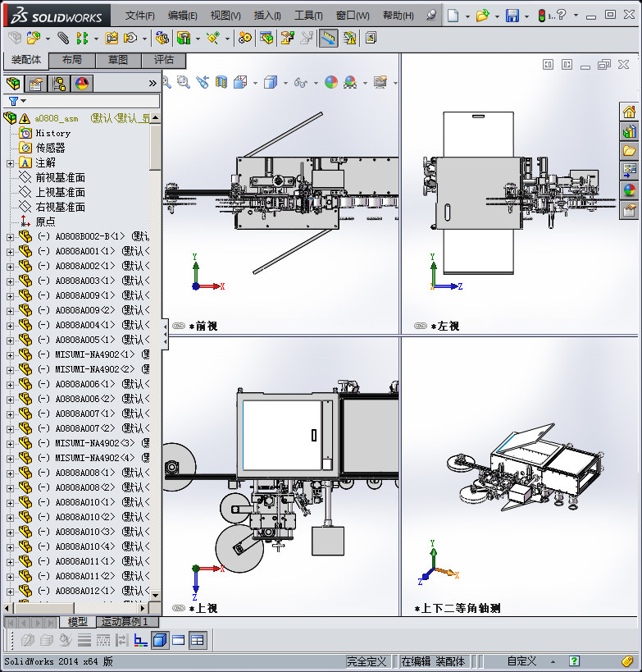Viewport: 642px width, 672px height.
Task: Open dropdown arrow next to Display Style
Action: (x=285, y=83)
